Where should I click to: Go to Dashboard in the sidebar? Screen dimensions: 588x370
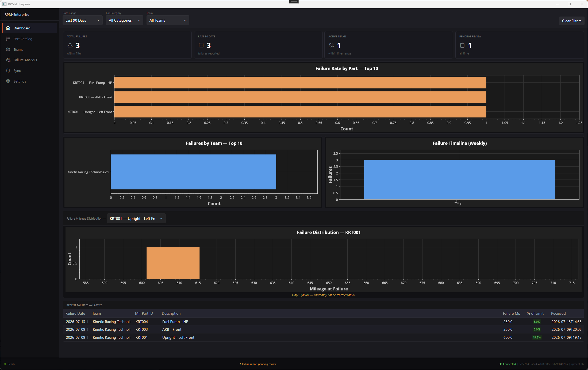point(29,28)
